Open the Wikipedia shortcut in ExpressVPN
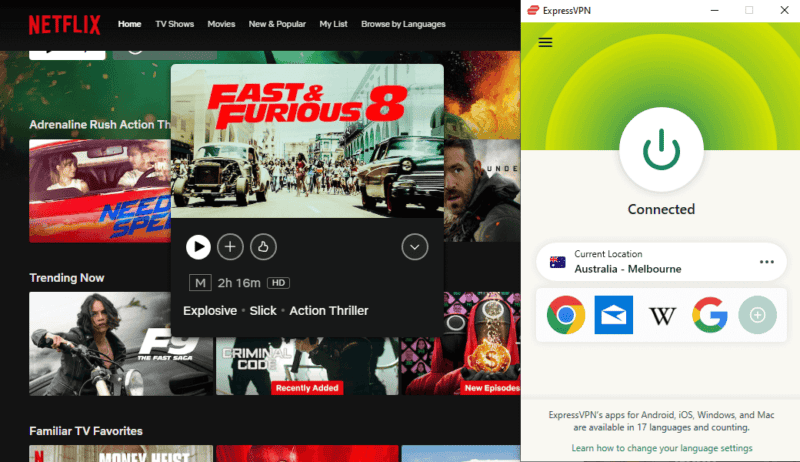Screen dimensions: 800x462 662,316
